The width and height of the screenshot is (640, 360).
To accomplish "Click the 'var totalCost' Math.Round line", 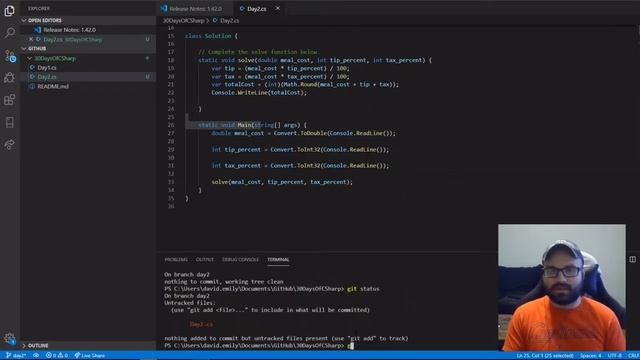I will click(305, 84).
